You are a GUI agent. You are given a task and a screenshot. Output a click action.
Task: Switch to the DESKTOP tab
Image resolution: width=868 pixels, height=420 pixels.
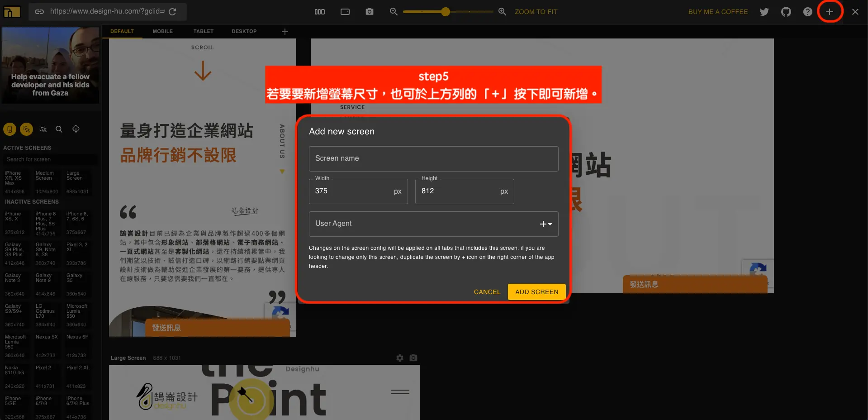244,31
